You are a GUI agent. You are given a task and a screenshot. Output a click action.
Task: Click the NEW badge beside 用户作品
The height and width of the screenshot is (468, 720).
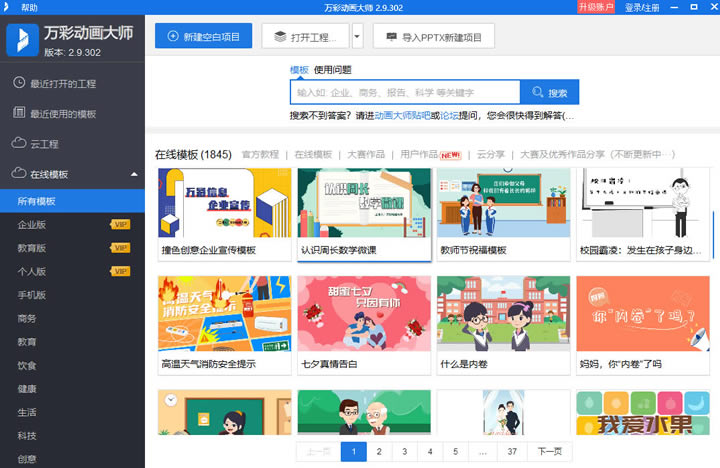450,155
